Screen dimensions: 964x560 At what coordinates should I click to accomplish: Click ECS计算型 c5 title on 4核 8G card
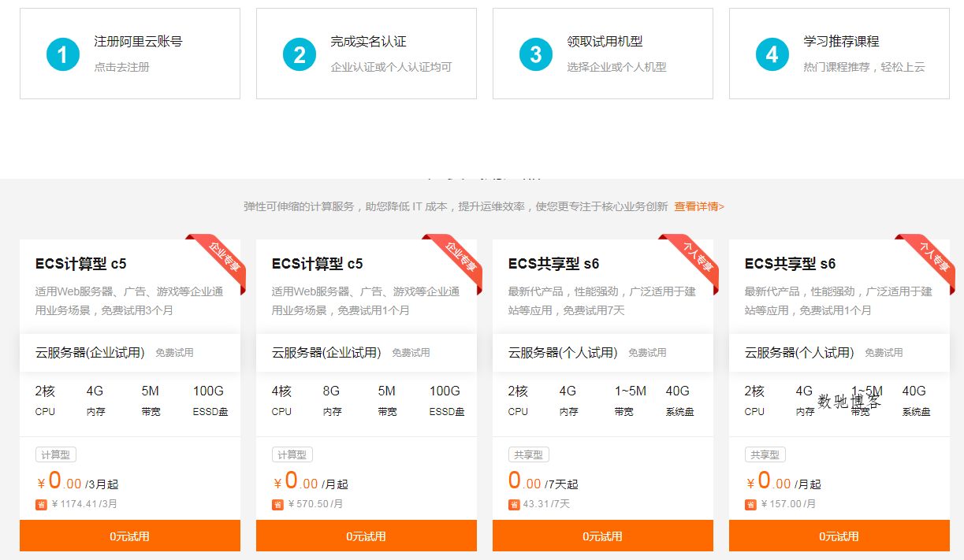coord(318,263)
